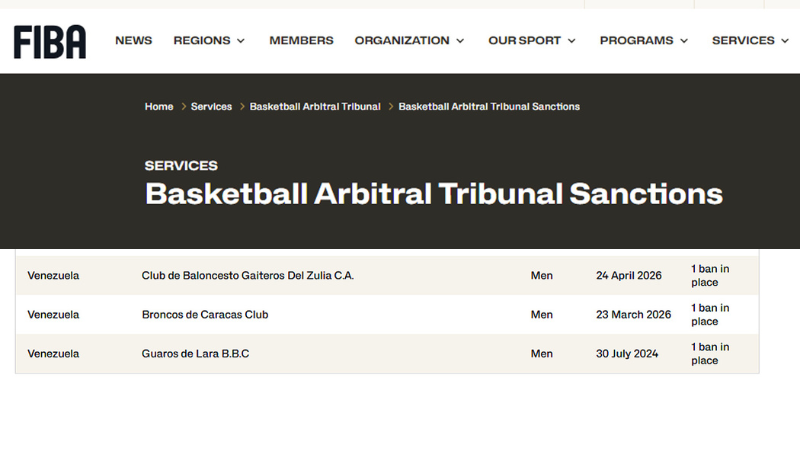The image size is (800, 450).
Task: Open the ban link for Guaros de Lara
Action: pyautogui.click(x=709, y=353)
